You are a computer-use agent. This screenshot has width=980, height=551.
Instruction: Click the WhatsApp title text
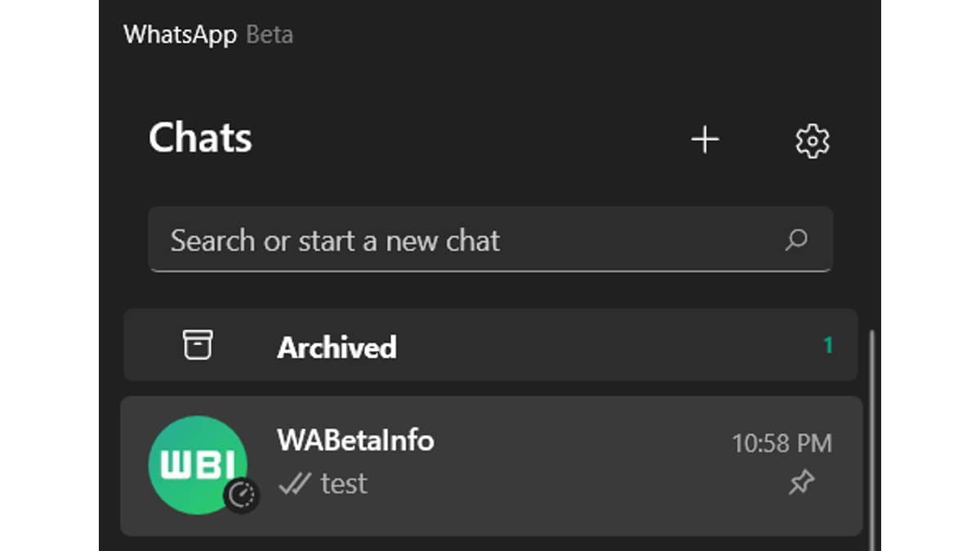click(x=180, y=35)
